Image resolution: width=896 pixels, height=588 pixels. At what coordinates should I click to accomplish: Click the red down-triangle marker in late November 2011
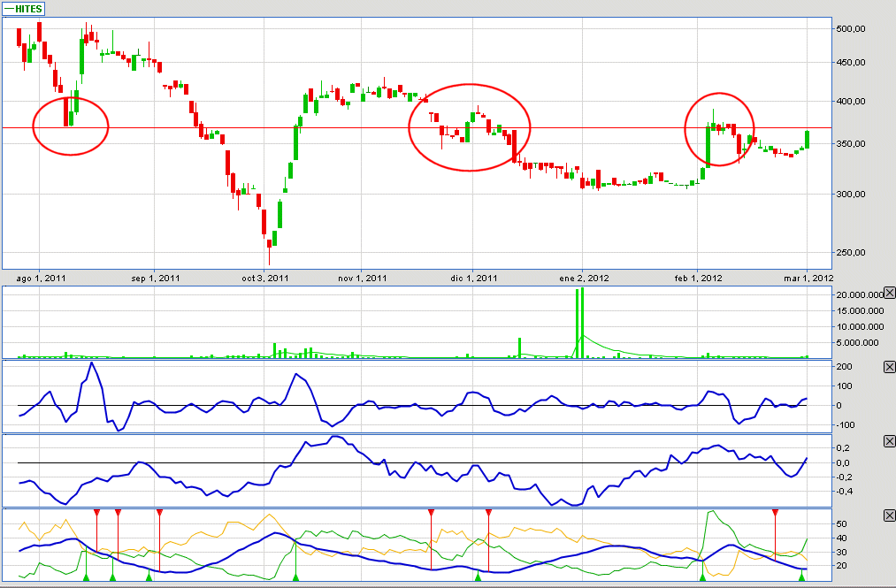coord(431,513)
